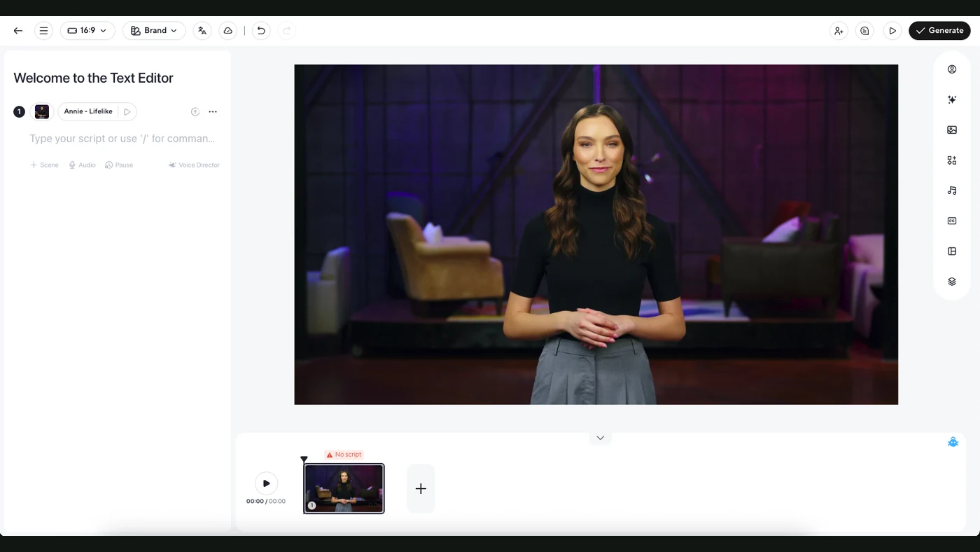Open the layout templates panel
The height and width of the screenshot is (552, 980).
point(952,251)
